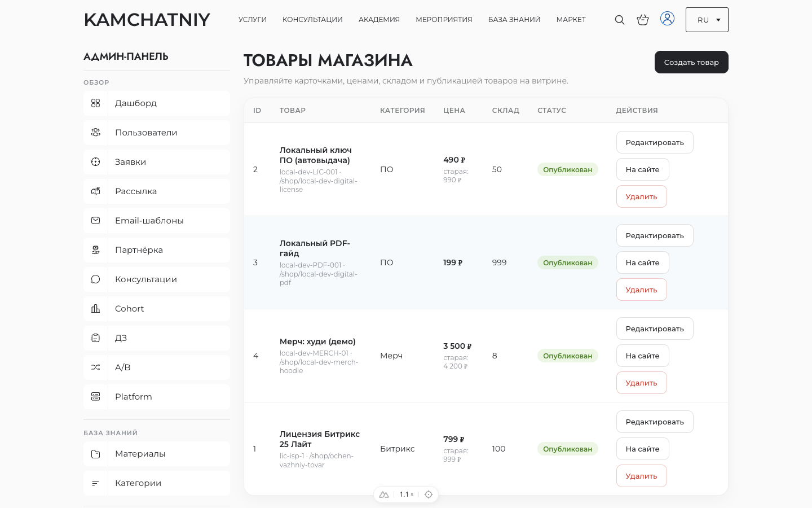This screenshot has height=508, width=812.
Task: Open the A/B sidebar link
Action: coord(157,367)
